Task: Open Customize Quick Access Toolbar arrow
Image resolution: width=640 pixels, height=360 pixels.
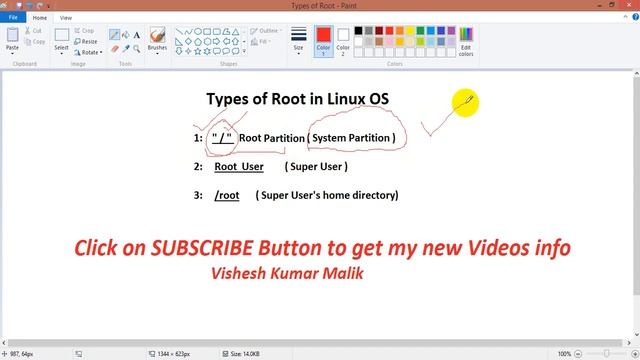Action: (49, 6)
